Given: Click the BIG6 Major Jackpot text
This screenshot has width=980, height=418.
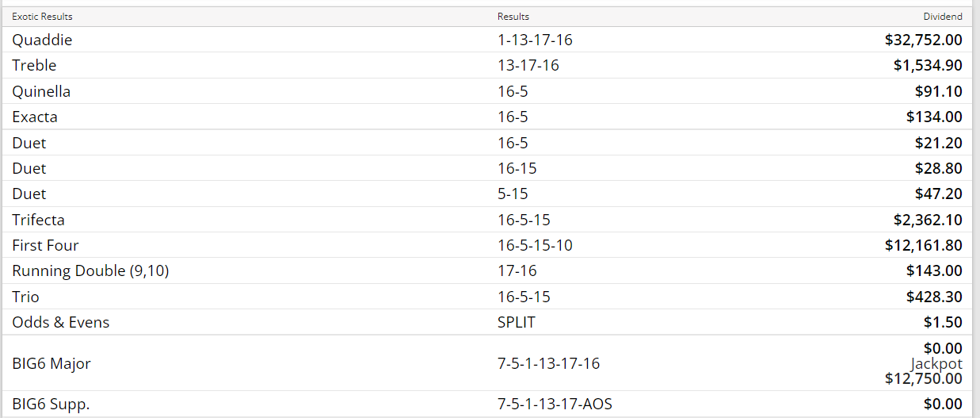Looking at the screenshot, I should coord(936,363).
